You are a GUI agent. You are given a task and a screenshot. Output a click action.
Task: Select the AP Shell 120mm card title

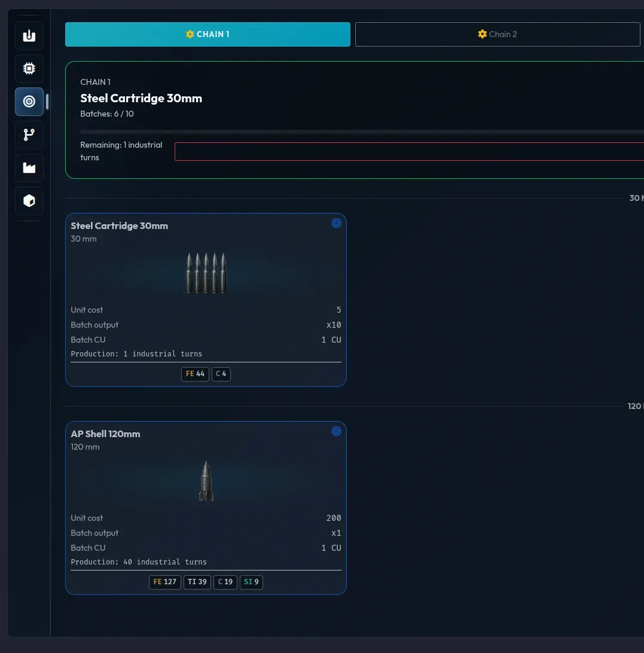[x=105, y=434]
